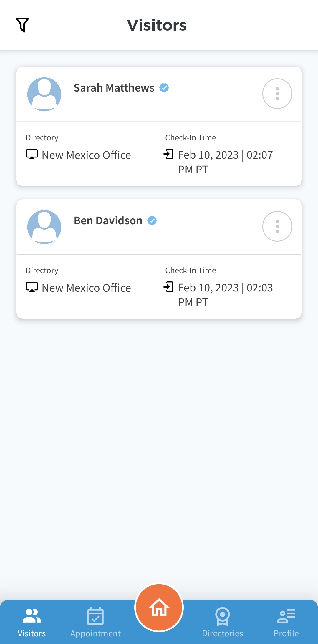Screen dimensions: 318x644
Task: Open Sarah Matthews' three-dot options menu
Action: 277,94
